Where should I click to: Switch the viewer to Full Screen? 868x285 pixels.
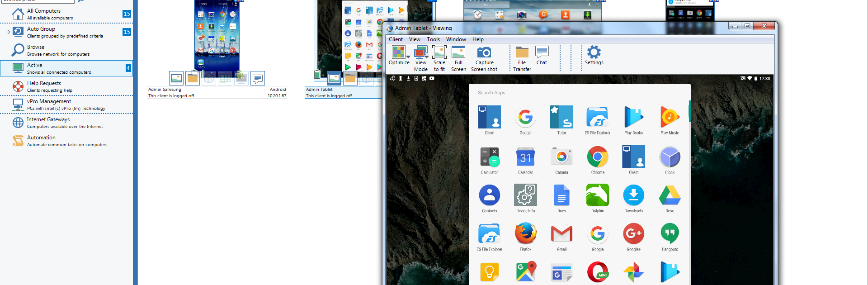click(458, 58)
